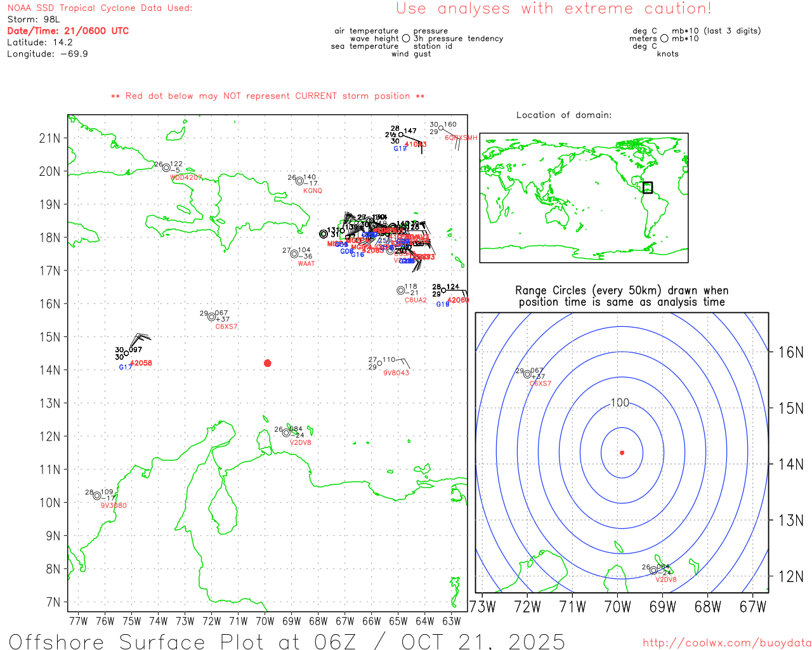Click the 77W longitude axis label on main map

click(78, 621)
